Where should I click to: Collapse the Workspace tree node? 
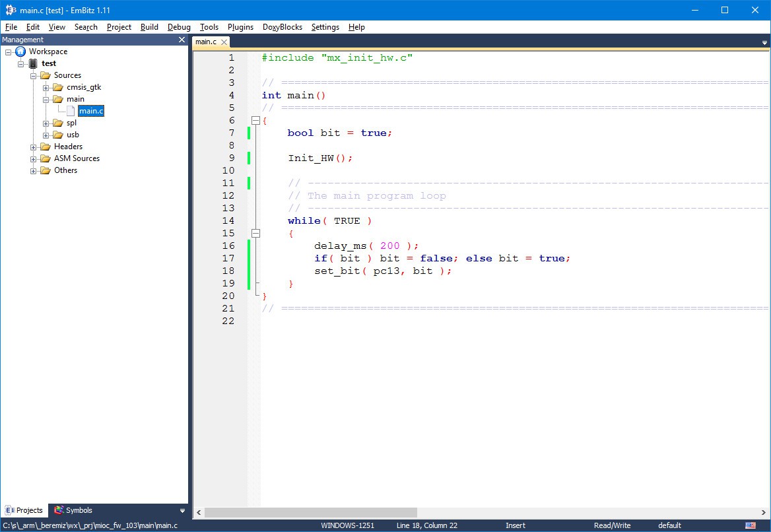click(9, 51)
